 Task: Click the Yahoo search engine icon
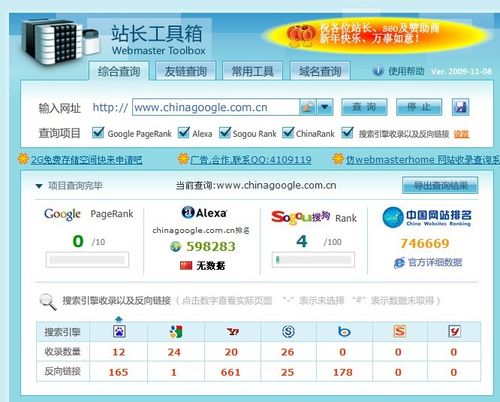(x=233, y=332)
